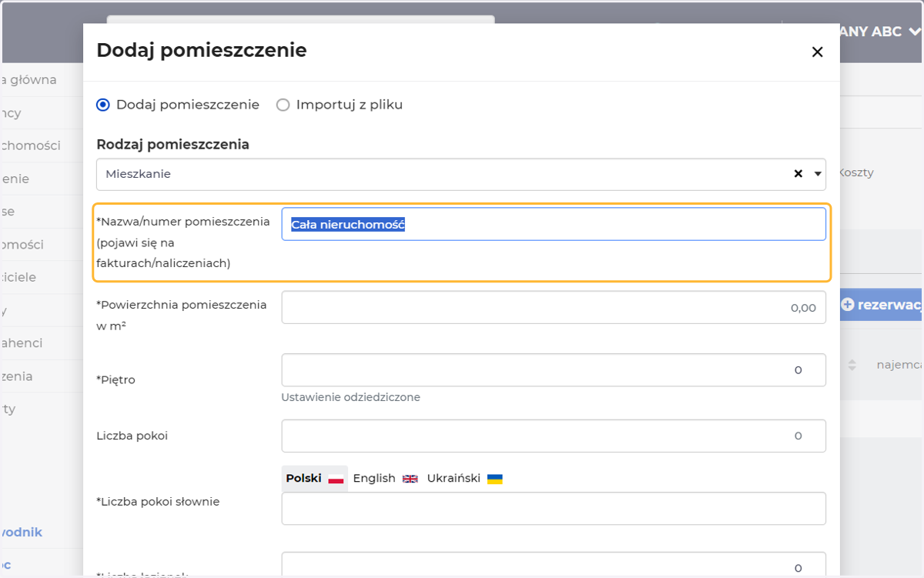Close the Dodaj pomieszczenie dialog
This screenshot has height=578, width=924.
pos(817,52)
